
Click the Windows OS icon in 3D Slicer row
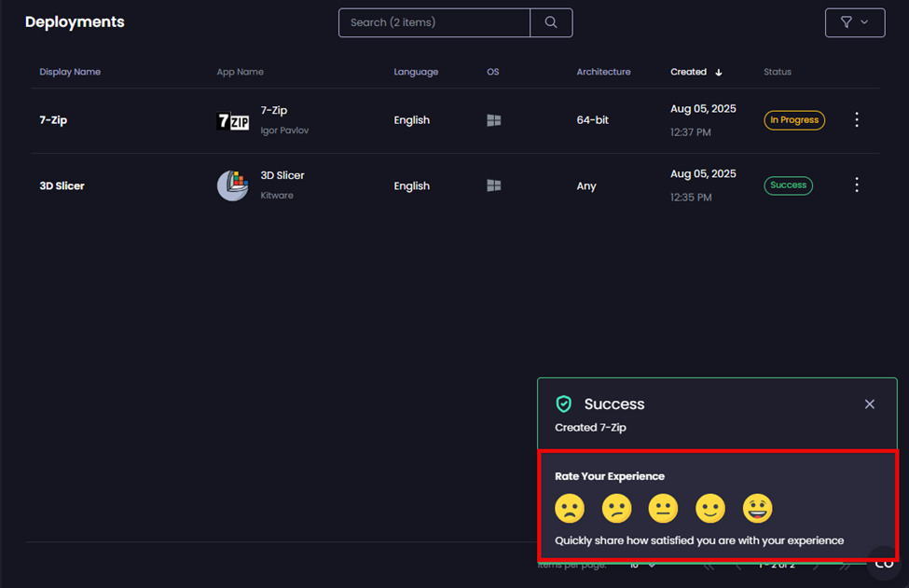(494, 185)
